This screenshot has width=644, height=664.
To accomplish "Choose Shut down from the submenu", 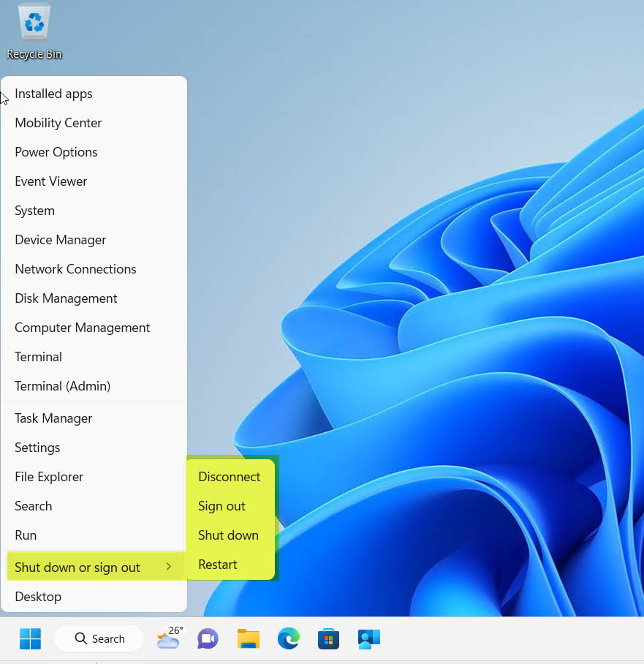I will click(228, 535).
